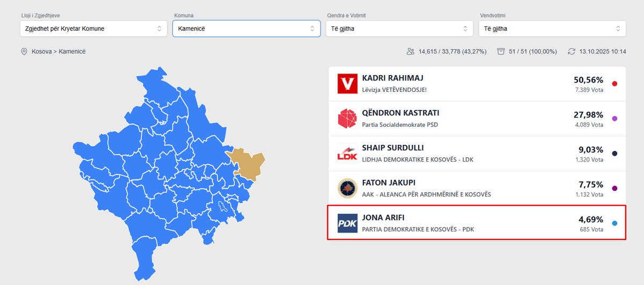Click the voter turnout people icon
The width and height of the screenshot is (644, 285).
click(411, 52)
